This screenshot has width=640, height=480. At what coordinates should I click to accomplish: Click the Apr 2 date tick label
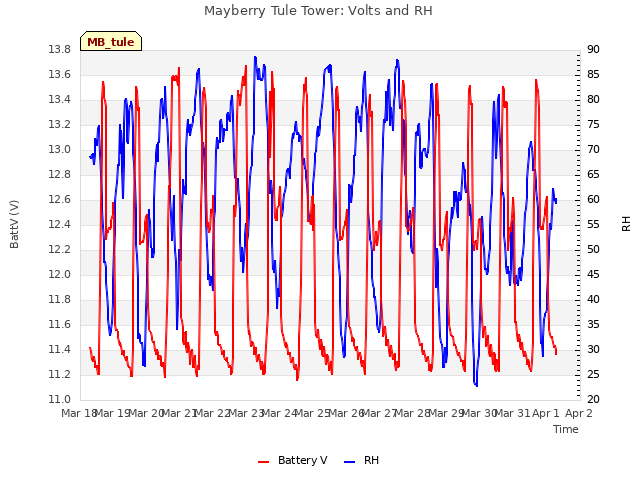579,413
